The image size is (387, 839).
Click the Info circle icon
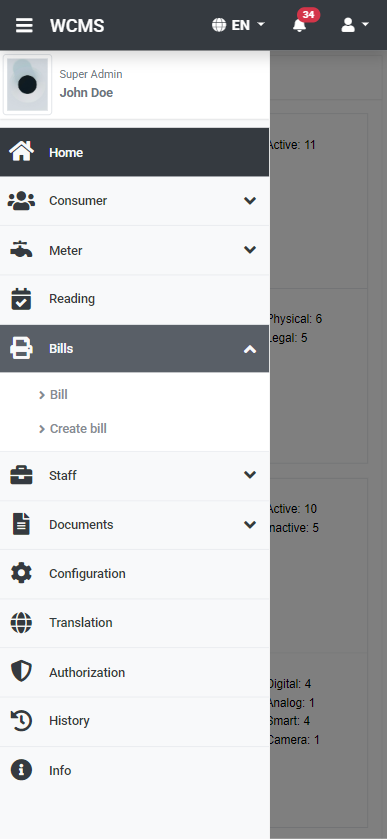[x=21, y=770]
